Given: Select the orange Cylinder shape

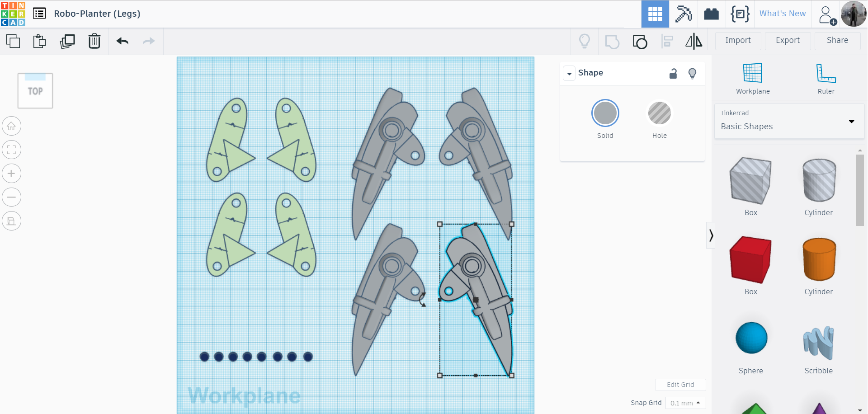Looking at the screenshot, I should click(819, 259).
